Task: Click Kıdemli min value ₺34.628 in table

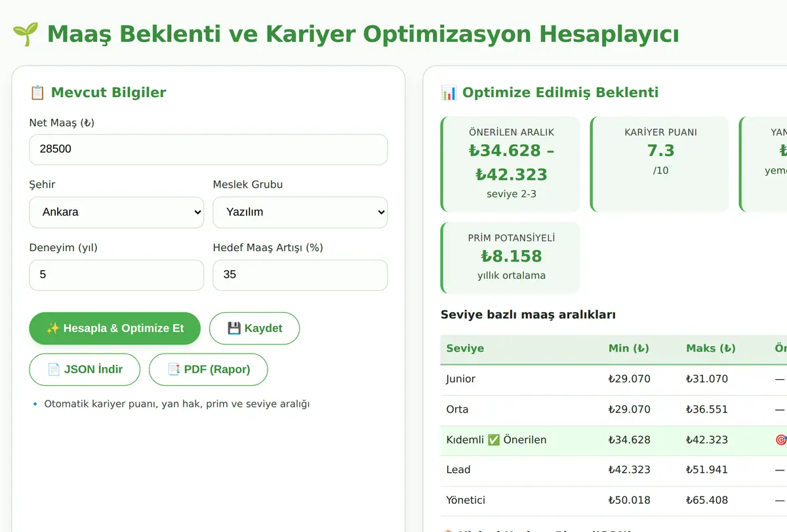Action: [x=630, y=440]
